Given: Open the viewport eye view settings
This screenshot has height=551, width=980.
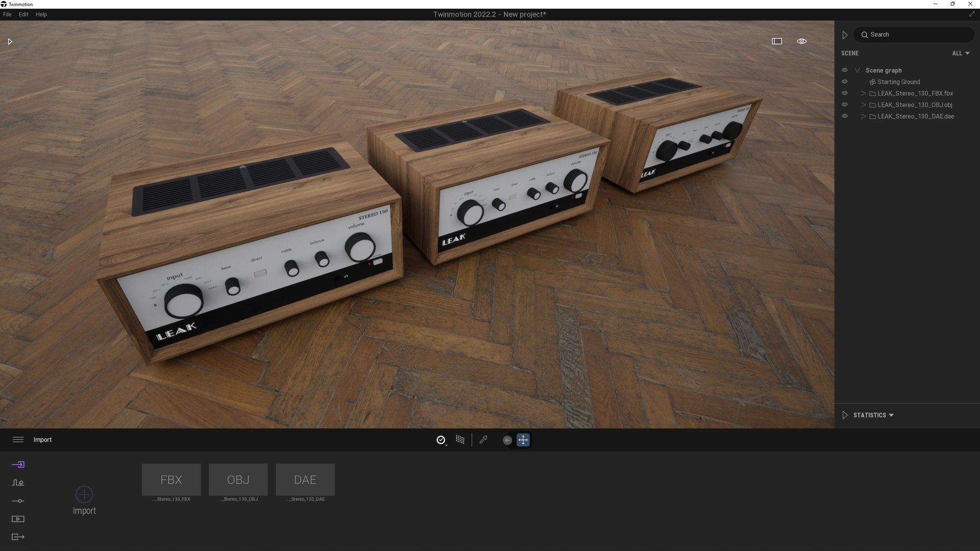Looking at the screenshot, I should click(802, 41).
